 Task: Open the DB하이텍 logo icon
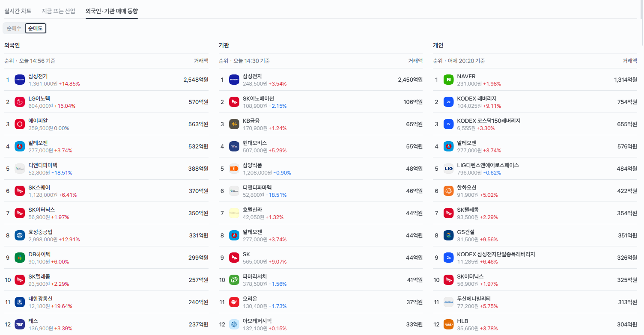pos(20,258)
